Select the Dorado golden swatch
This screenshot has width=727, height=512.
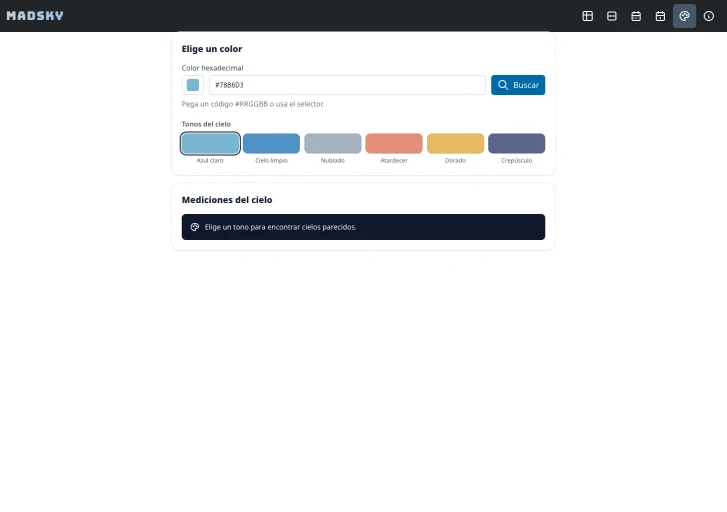455,143
